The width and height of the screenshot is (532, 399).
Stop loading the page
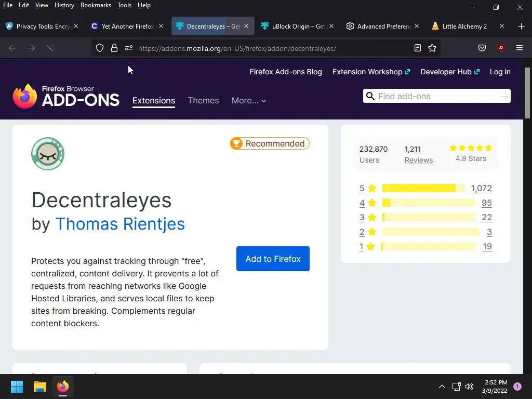pos(50,48)
